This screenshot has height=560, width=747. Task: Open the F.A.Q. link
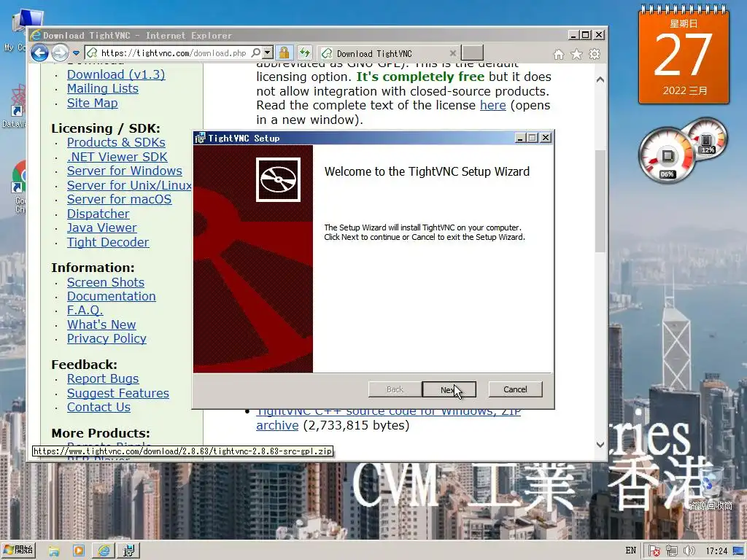(x=85, y=310)
